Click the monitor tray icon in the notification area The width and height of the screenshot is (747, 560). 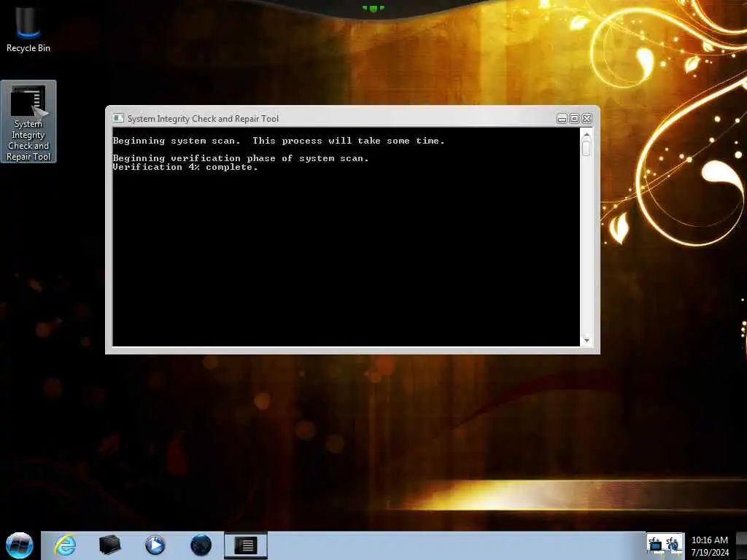tap(656, 545)
